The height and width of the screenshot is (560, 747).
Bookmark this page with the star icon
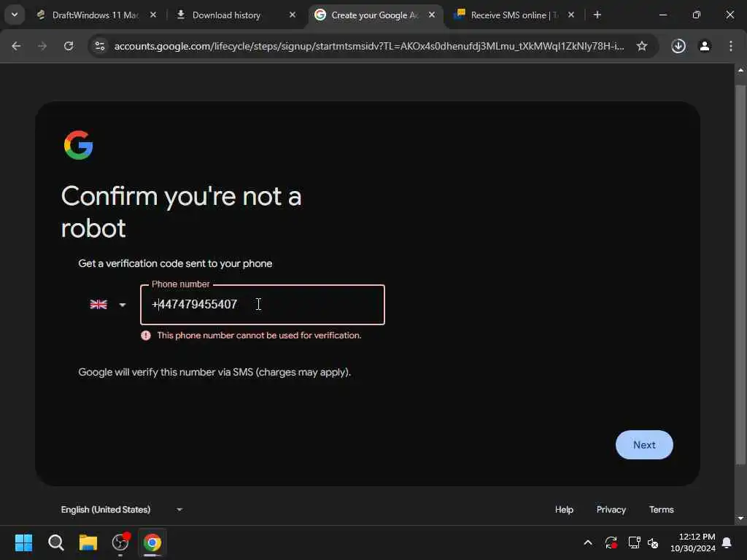click(642, 46)
